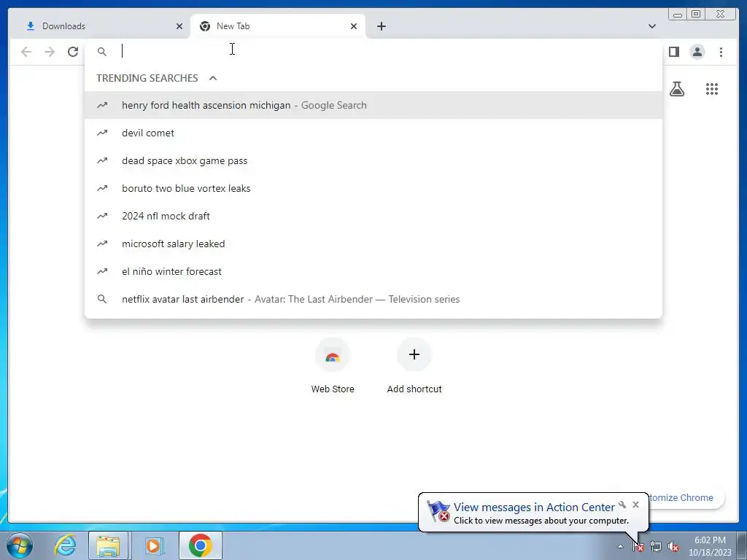Pick netflix avatar last airbender suggestion
The height and width of the screenshot is (560, 747).
pos(373,299)
